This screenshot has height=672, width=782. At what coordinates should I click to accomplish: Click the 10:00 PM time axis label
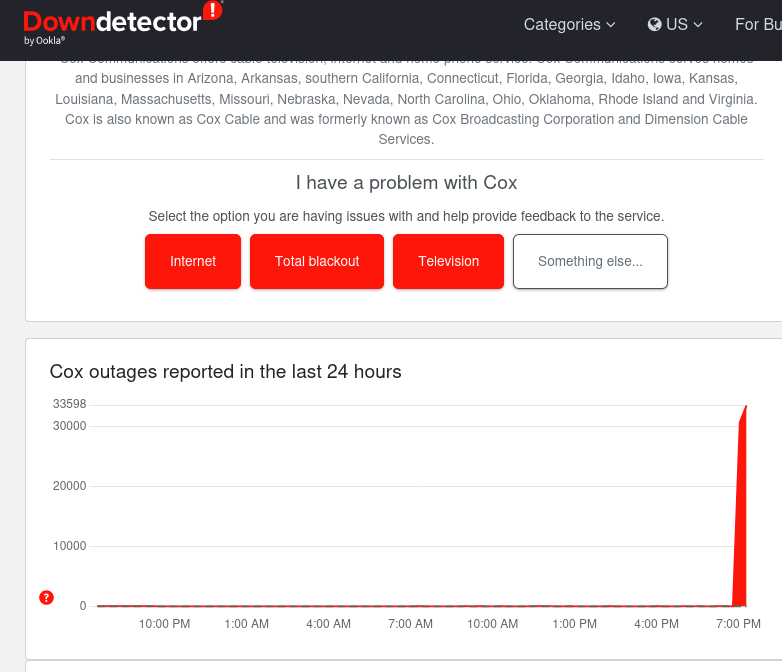click(165, 624)
